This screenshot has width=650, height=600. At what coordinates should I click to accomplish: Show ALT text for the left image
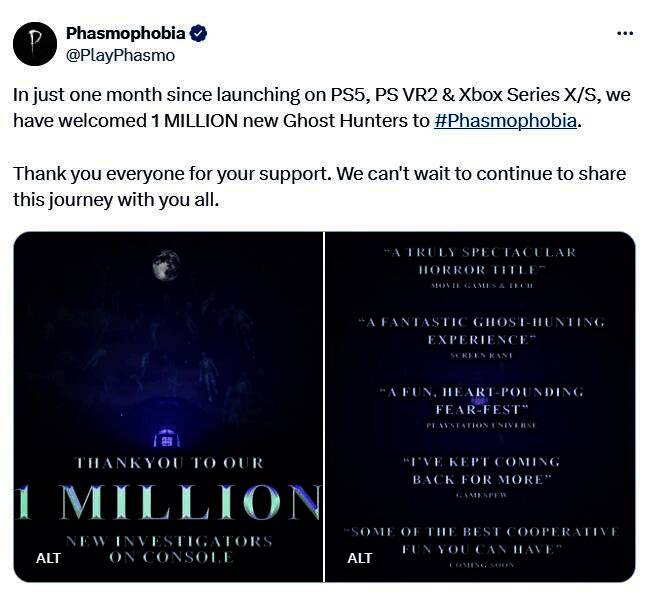point(48,558)
